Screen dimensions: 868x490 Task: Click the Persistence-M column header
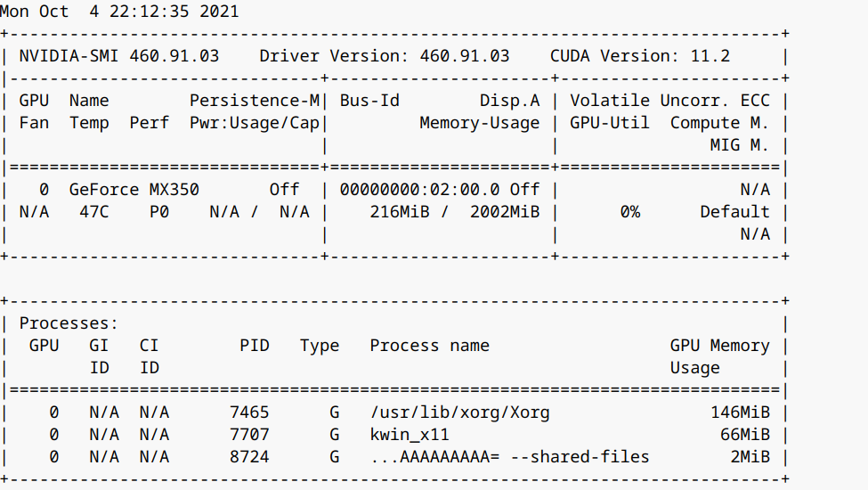click(x=255, y=101)
